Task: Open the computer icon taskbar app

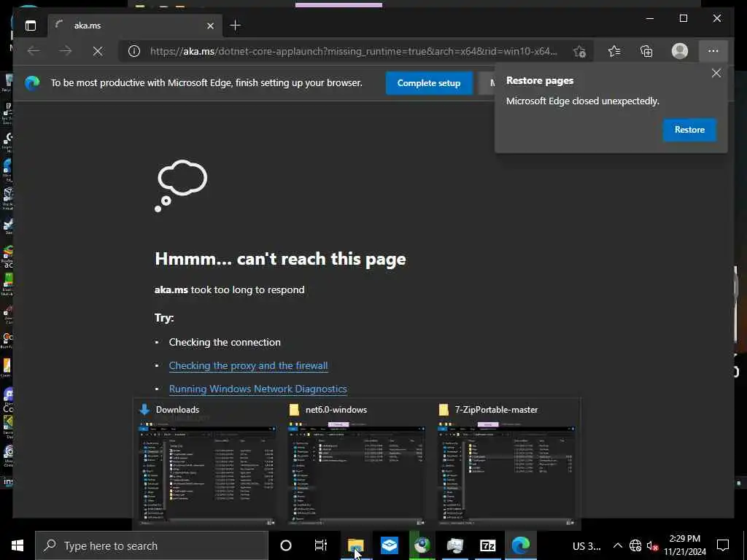Action: pyautogui.click(x=455, y=545)
